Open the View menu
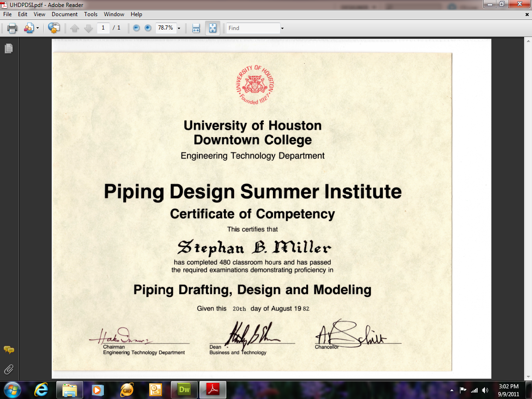 click(39, 14)
